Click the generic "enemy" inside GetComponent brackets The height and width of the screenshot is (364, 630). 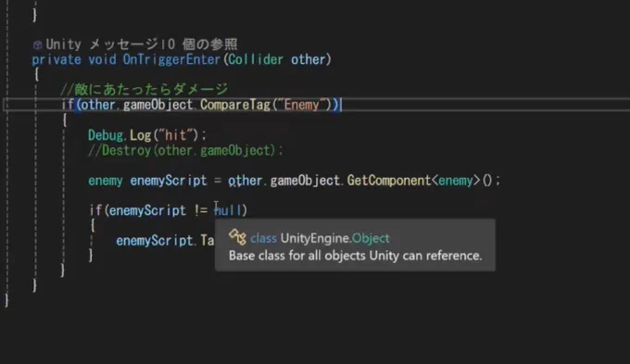tap(456, 181)
